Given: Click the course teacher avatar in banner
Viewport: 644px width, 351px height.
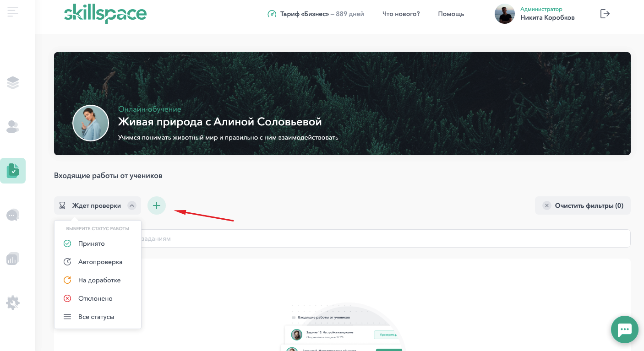Looking at the screenshot, I should 91,123.
